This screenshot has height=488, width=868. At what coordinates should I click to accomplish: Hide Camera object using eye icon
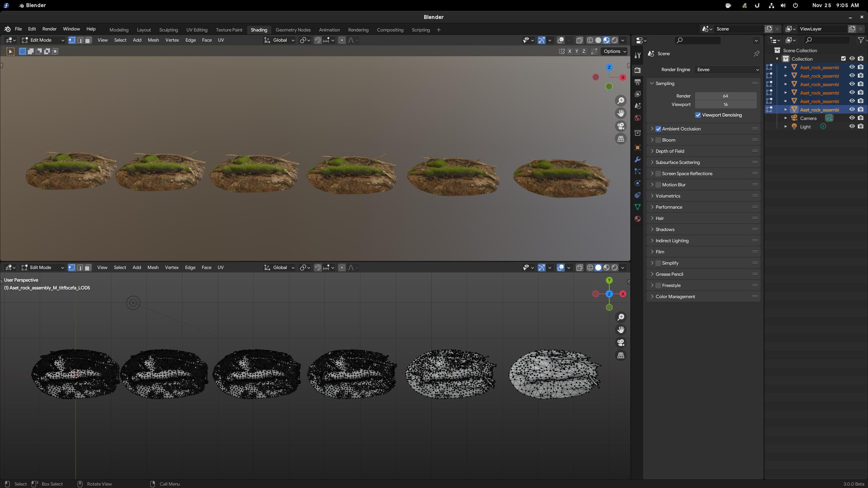tap(852, 118)
